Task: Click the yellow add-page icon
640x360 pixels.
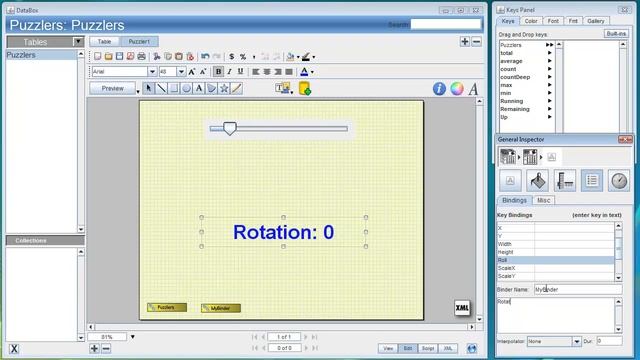Action: (x=304, y=88)
